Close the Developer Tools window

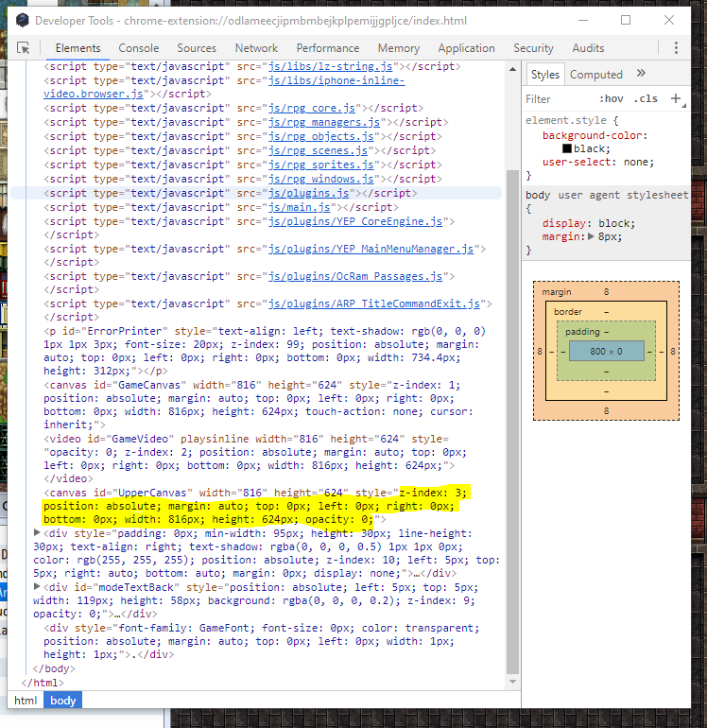coord(669,21)
